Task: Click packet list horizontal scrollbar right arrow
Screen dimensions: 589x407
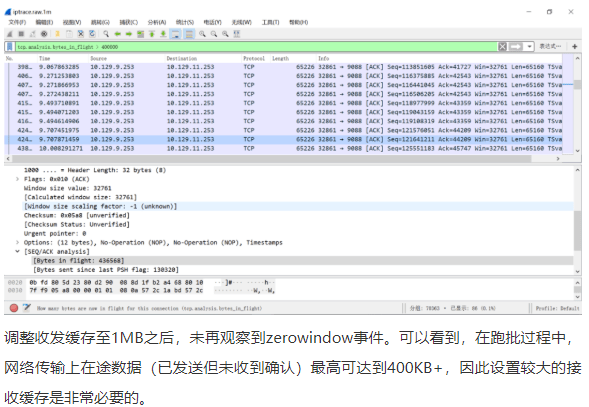Action: click(x=558, y=159)
